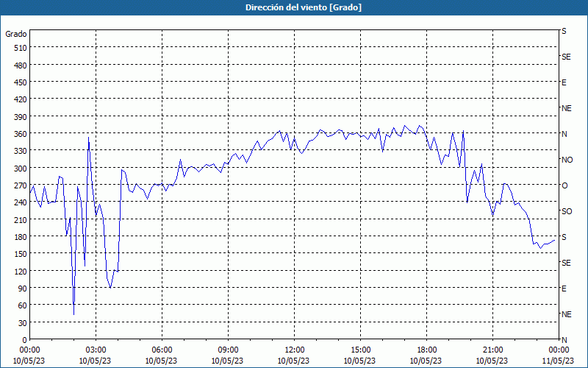Click the 'N' compass label level with 0

564,340
